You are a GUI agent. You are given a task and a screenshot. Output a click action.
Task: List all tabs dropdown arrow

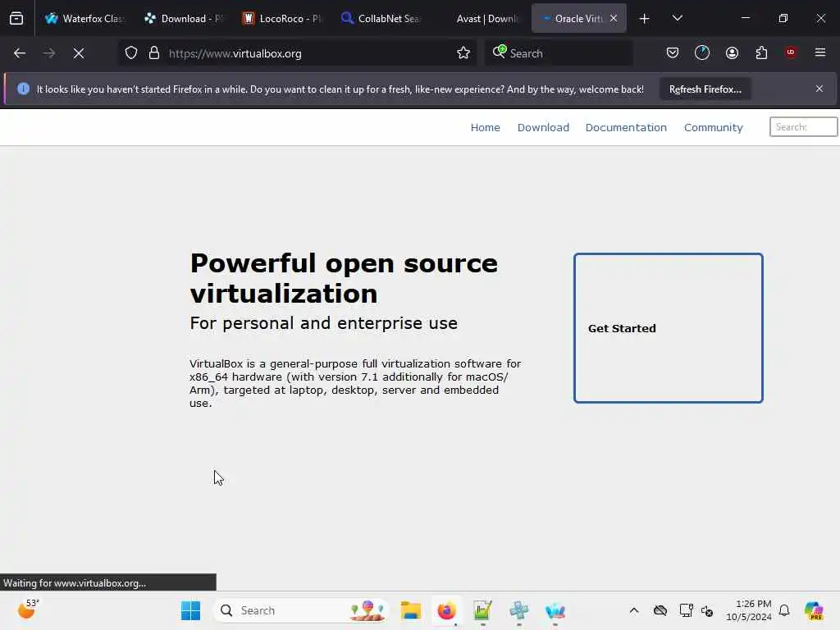coord(677,19)
